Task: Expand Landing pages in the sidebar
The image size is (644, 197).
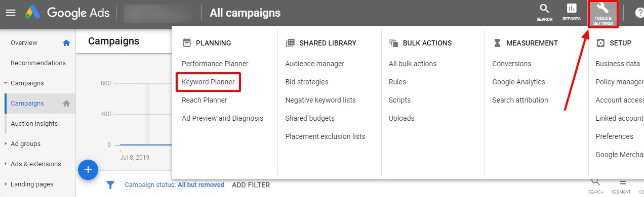Action: [x=5, y=184]
